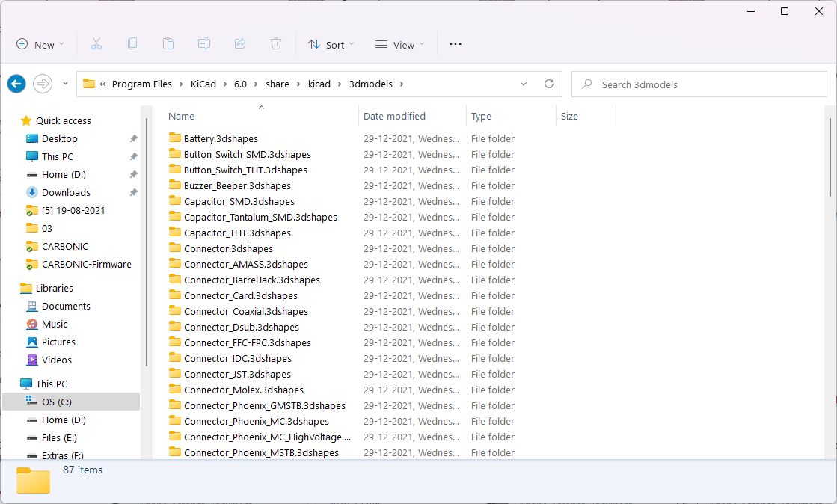
Task: Sort by the Date modified column
Action: (x=394, y=116)
